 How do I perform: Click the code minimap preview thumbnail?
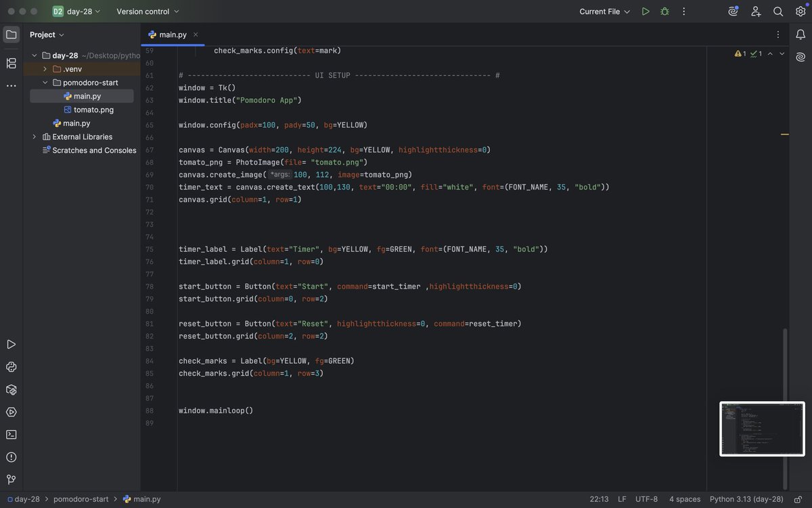[x=762, y=429]
